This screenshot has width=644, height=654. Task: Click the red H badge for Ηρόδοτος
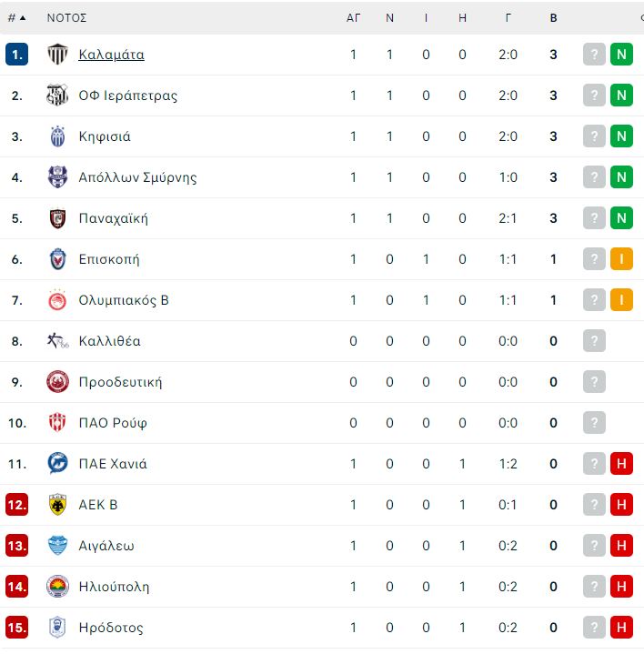[x=621, y=628]
